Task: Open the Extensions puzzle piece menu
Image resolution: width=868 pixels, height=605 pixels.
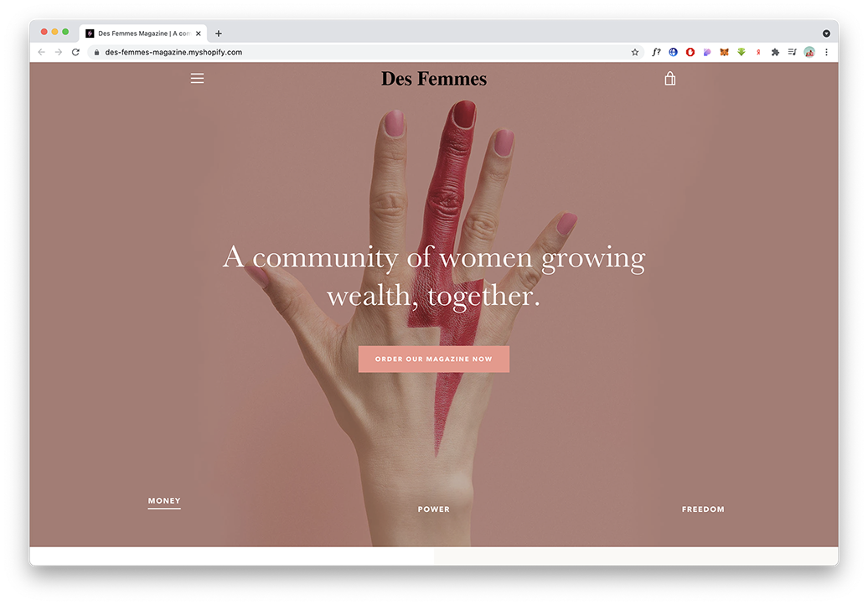Action: click(775, 52)
